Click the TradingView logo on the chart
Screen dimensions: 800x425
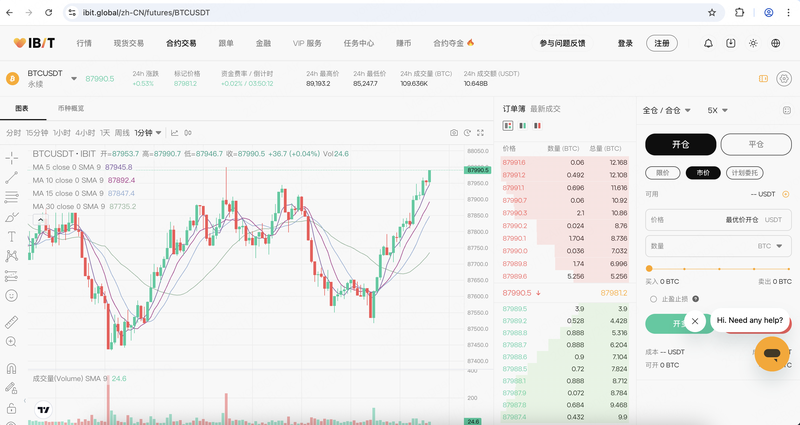coord(43,410)
